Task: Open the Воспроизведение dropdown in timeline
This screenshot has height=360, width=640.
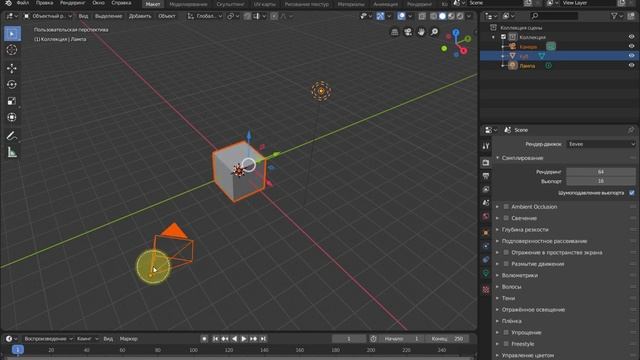Action: (49, 339)
